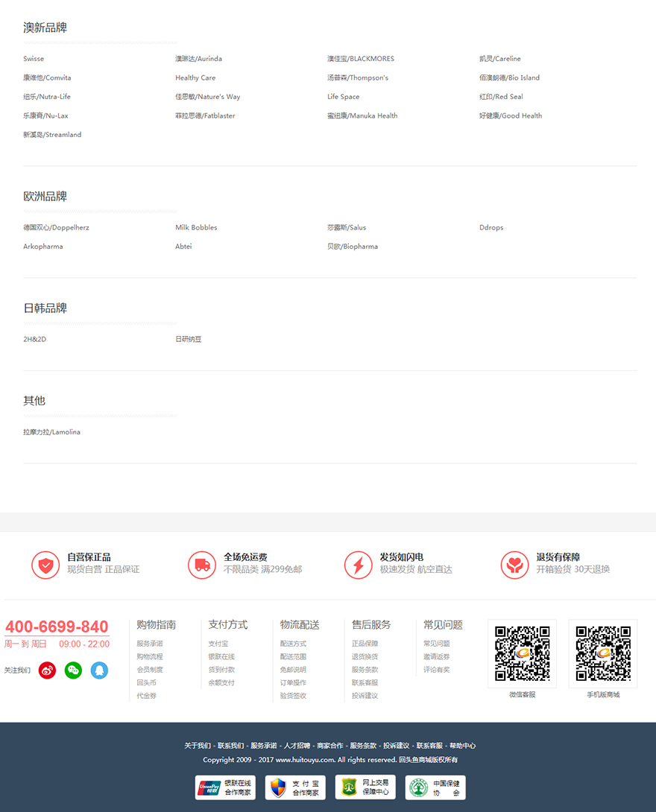
Task: Select the Healthy Care brand
Action: pyautogui.click(x=195, y=77)
